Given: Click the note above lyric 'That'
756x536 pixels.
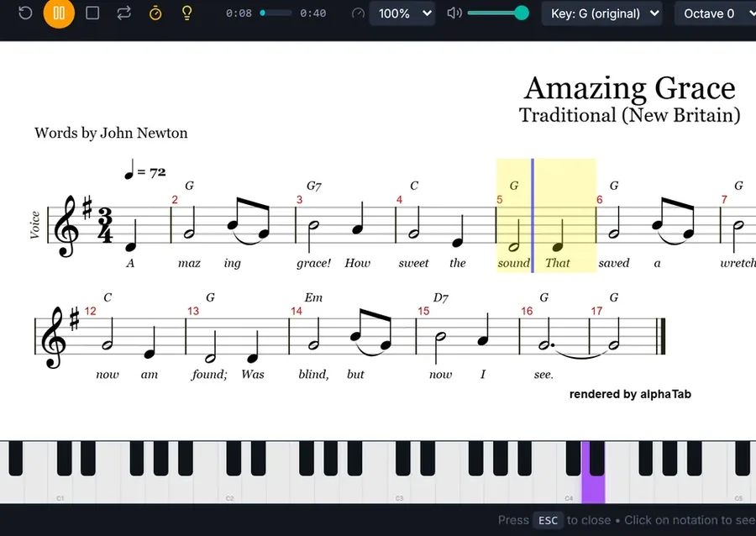Looking at the screenshot, I should pyautogui.click(x=558, y=247).
